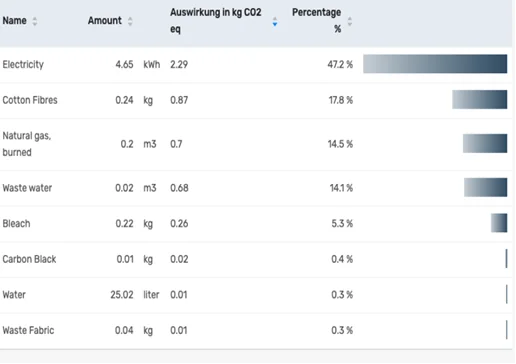Select the Natural gas, burned row name

pyautogui.click(x=27, y=144)
